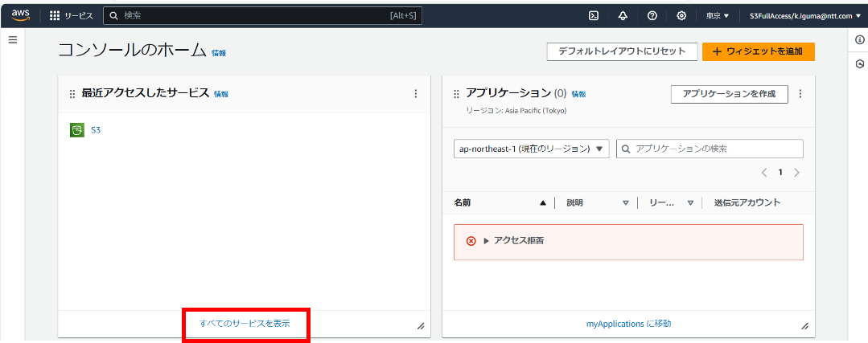The image size is (868, 343).
Task: Open the CloudShell terminal icon
Action: tap(594, 15)
